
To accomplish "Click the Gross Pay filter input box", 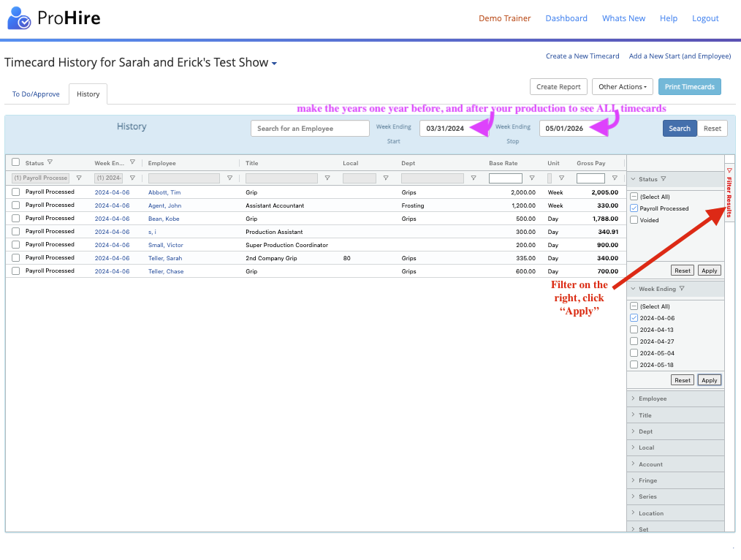I will (590, 178).
